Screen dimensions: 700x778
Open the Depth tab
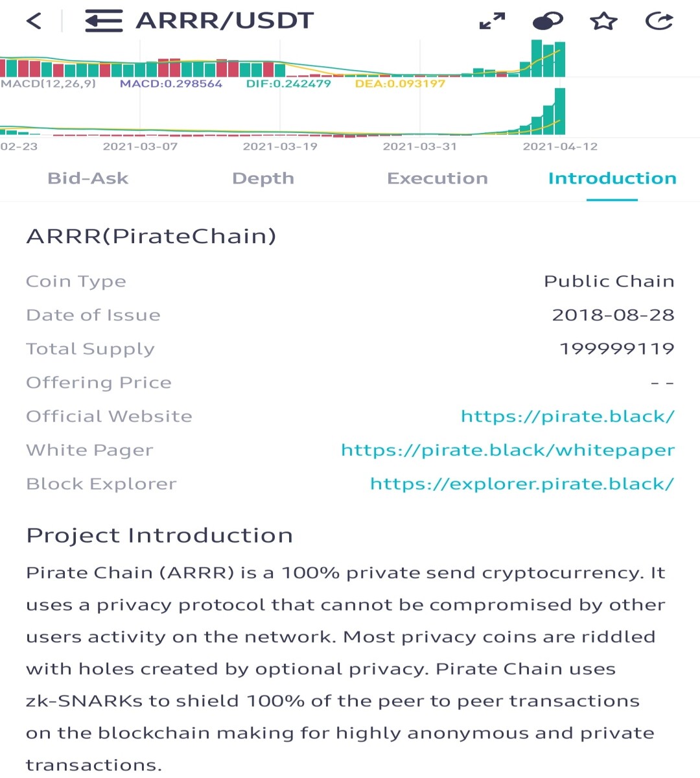[x=263, y=178]
